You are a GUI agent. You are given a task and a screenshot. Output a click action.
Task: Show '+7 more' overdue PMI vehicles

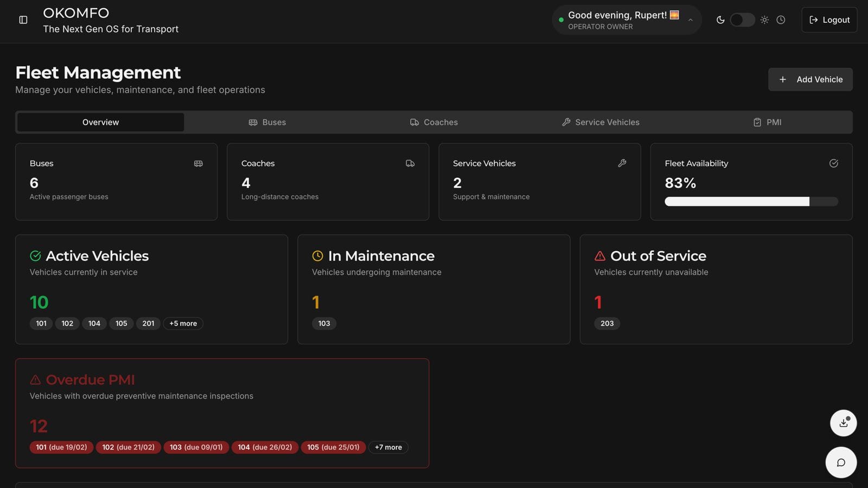pyautogui.click(x=388, y=447)
